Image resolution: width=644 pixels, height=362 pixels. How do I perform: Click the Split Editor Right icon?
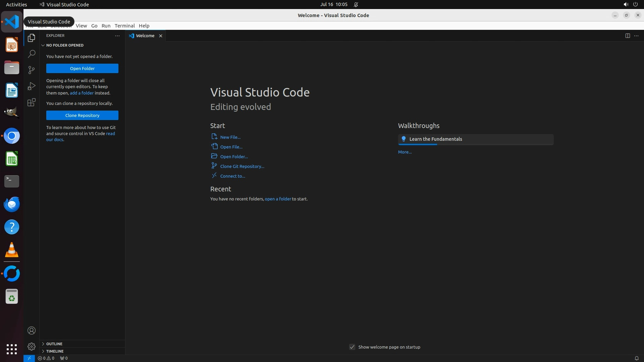pos(627,36)
